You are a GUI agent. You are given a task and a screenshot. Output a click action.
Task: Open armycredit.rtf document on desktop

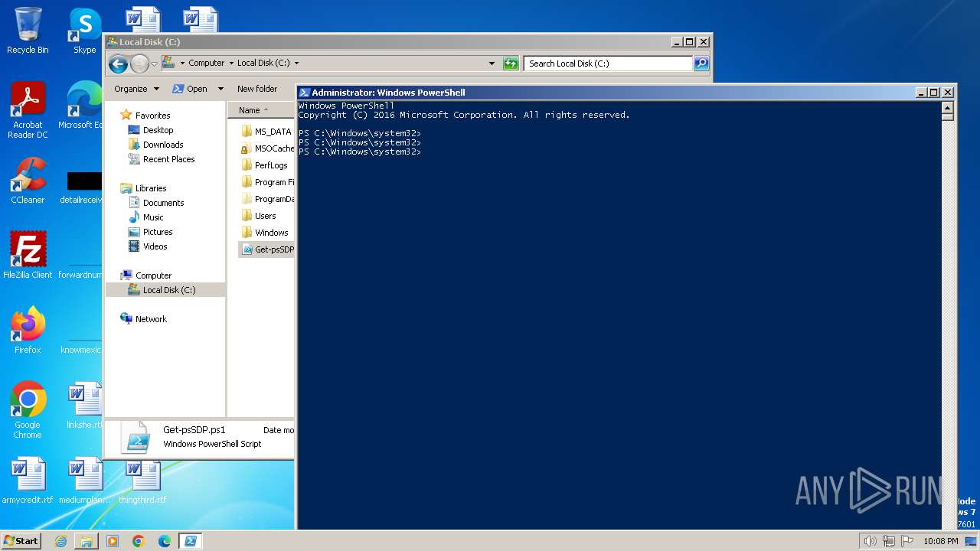(28, 481)
